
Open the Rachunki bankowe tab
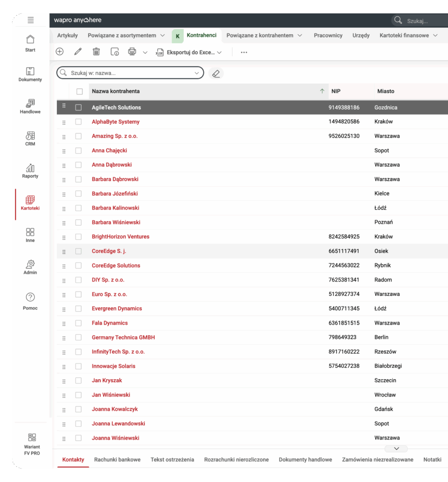[x=117, y=460]
